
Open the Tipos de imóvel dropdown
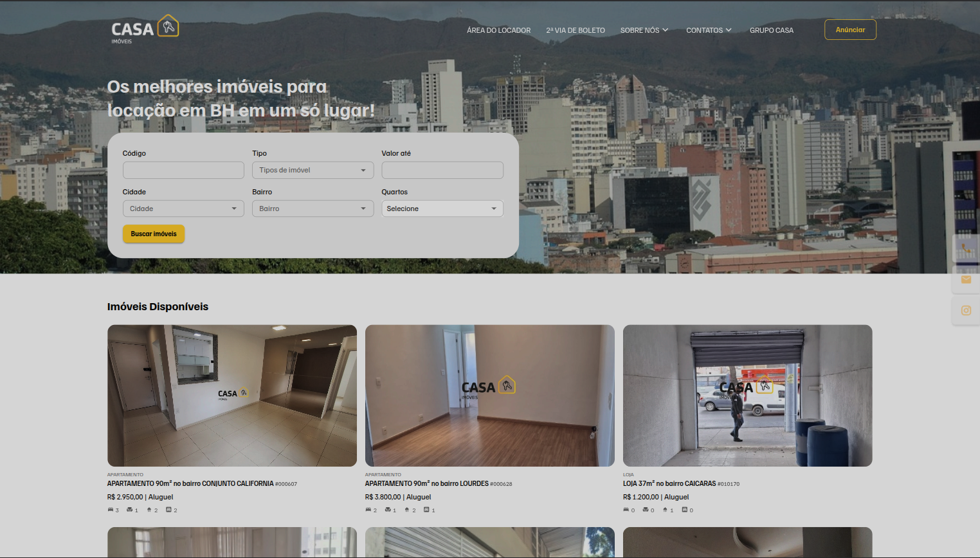pos(313,170)
